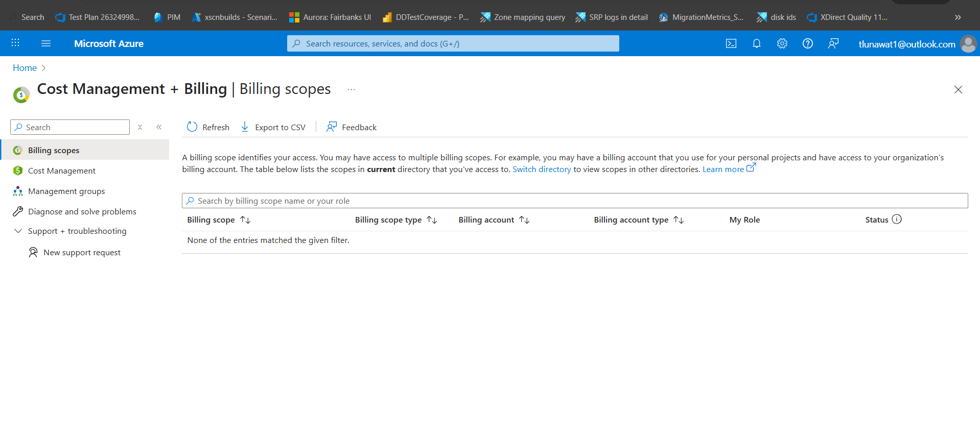Screen dimensions: 980x439
Task: Click the Cost Management + Billing page icon
Action: click(21, 94)
